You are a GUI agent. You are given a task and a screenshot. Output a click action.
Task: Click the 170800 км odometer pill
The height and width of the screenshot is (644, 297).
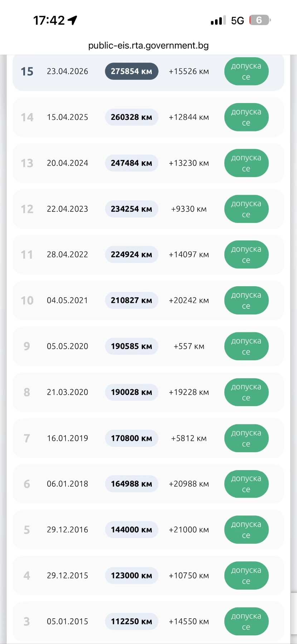132,438
